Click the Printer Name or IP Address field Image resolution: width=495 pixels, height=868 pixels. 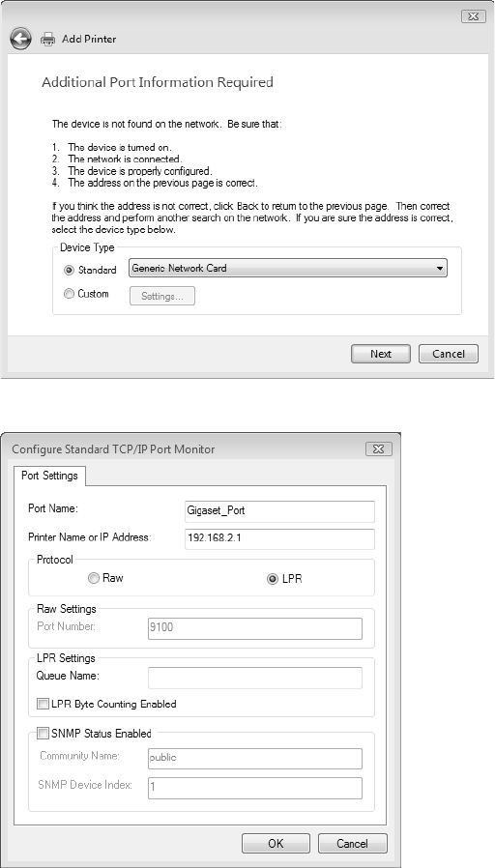click(x=279, y=539)
